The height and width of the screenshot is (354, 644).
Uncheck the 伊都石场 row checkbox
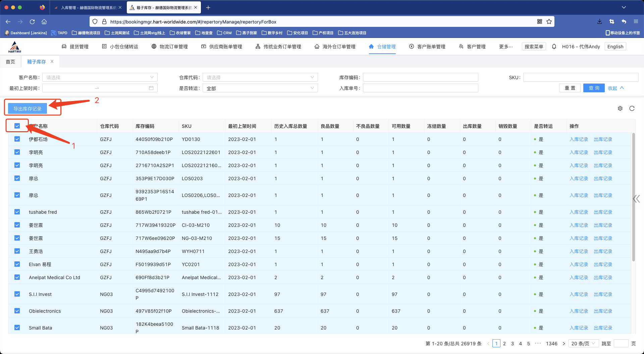coord(17,139)
